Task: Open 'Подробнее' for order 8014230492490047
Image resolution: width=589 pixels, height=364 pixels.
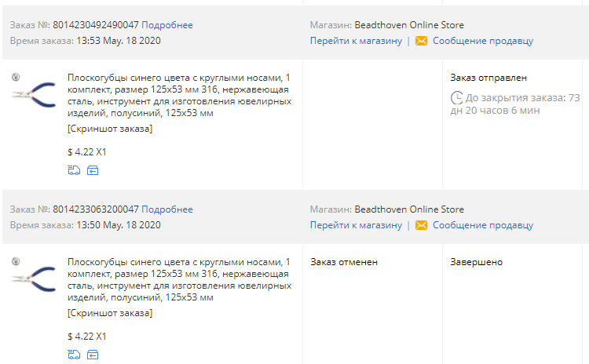Action: click(x=166, y=25)
